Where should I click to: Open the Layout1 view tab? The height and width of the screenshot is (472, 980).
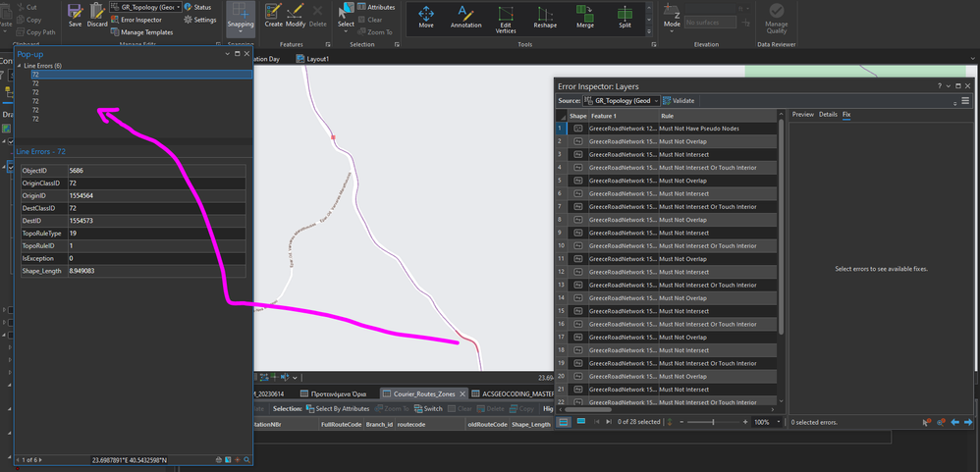coord(312,59)
